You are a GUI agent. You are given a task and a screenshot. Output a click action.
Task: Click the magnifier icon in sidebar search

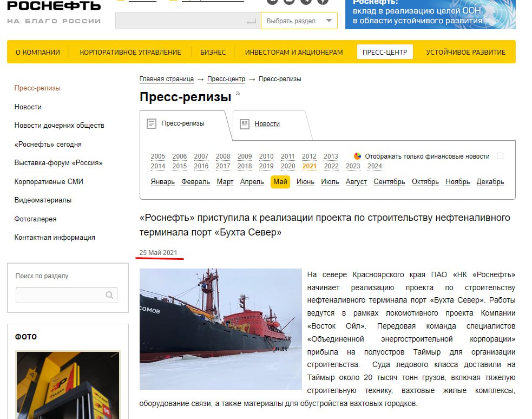point(109,295)
